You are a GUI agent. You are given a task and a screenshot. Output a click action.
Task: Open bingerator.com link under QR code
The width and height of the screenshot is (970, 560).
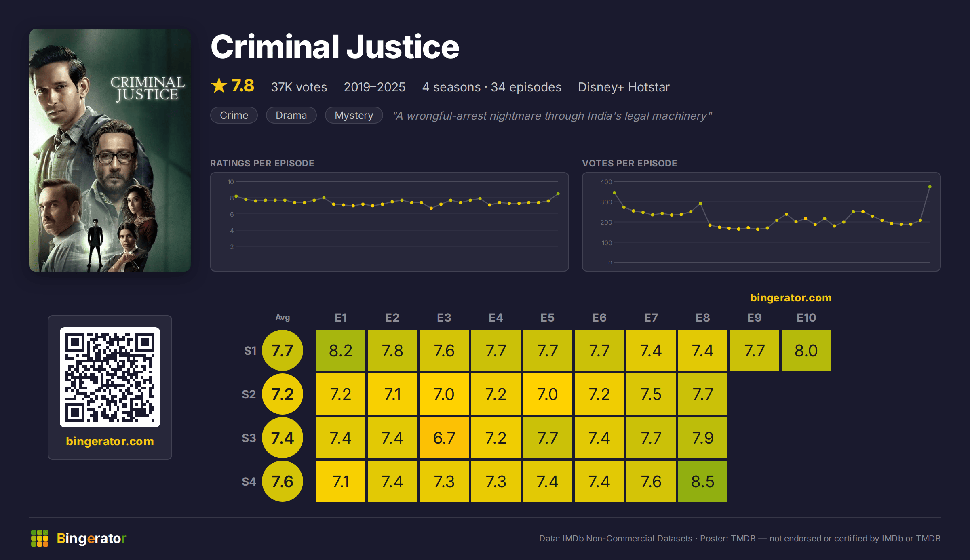coord(110,441)
